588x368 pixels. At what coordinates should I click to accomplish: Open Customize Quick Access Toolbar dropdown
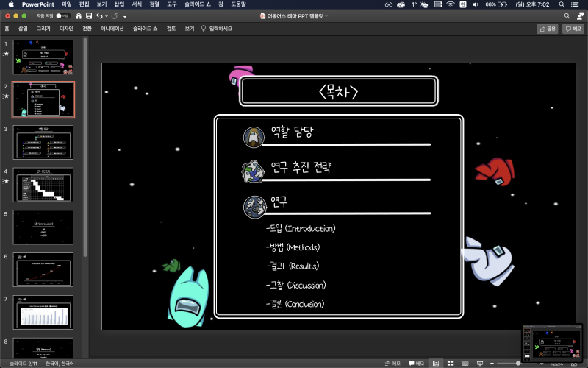pyautogui.click(x=125, y=16)
